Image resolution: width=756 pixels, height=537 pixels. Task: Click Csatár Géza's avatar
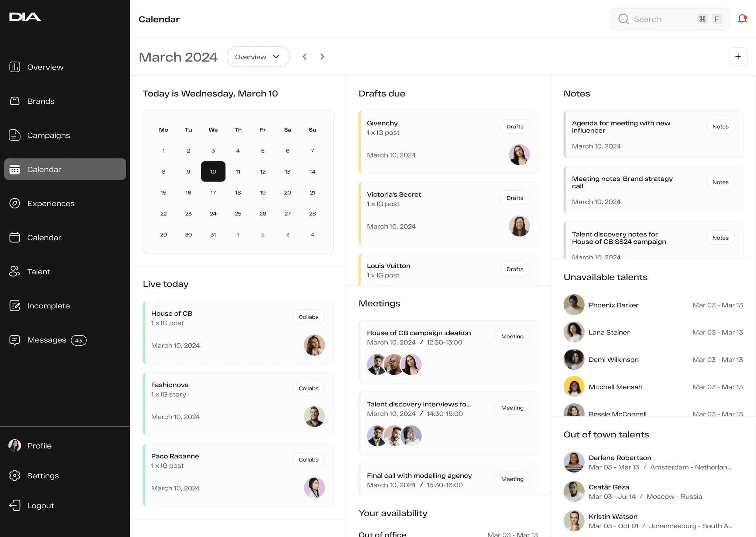pos(574,492)
